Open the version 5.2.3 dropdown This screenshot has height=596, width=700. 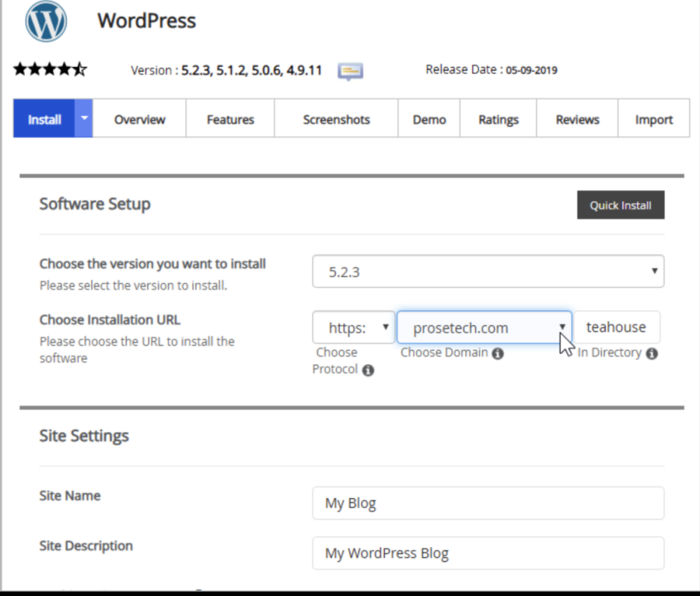point(487,272)
